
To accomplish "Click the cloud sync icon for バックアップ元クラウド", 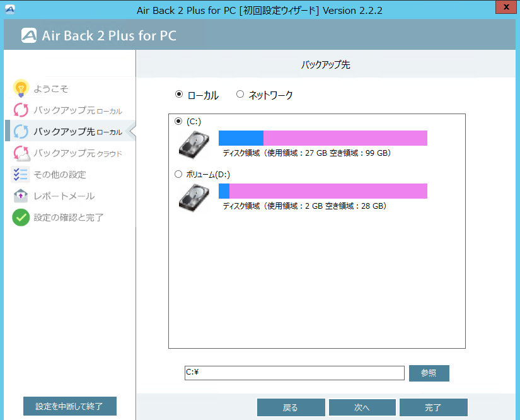I will click(x=21, y=153).
